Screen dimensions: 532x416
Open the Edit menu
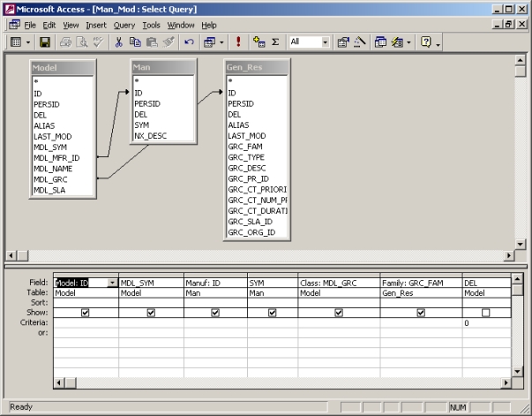(49, 25)
